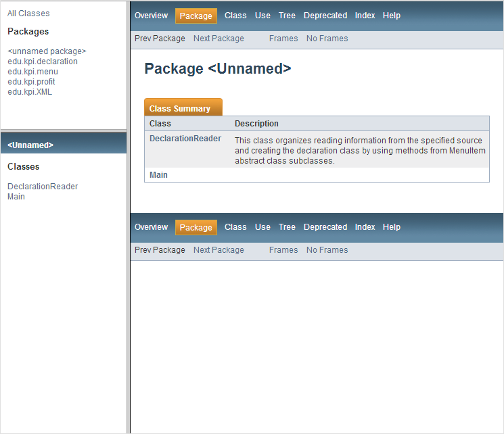Open Tree in the top navigation bar
Viewport: 504px width, 434px height.
tap(287, 16)
